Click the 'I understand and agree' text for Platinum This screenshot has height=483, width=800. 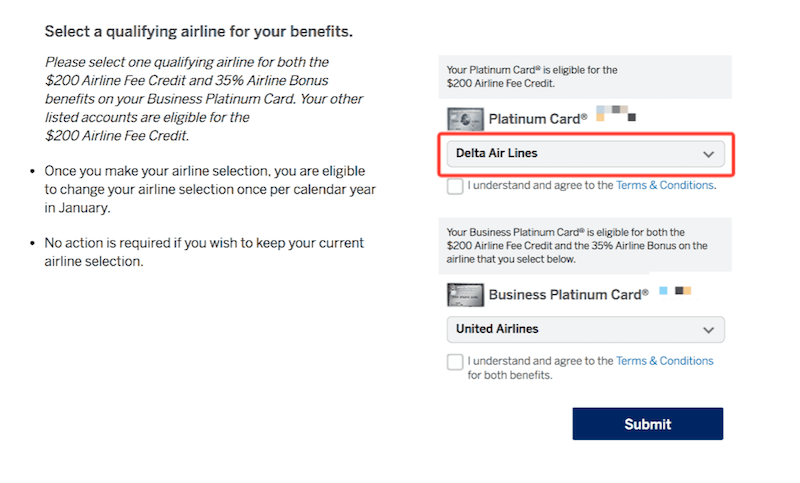pos(540,185)
